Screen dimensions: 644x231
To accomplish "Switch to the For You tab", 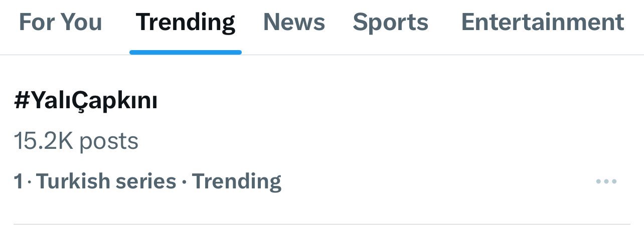I will (60, 22).
